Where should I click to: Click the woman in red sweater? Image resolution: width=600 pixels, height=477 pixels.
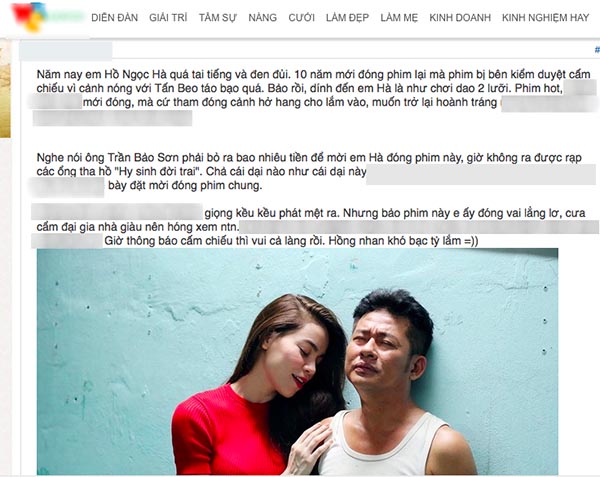[256, 386]
